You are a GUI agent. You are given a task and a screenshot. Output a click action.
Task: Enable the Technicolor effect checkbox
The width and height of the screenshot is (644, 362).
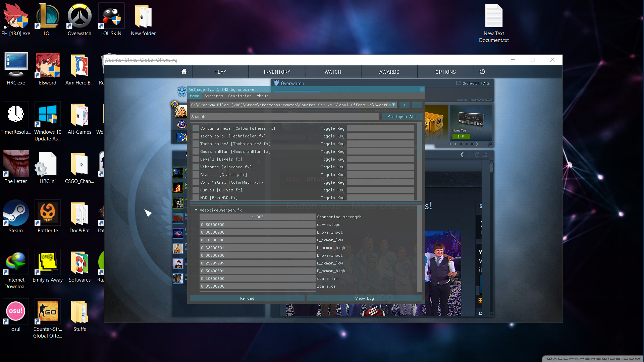196,136
